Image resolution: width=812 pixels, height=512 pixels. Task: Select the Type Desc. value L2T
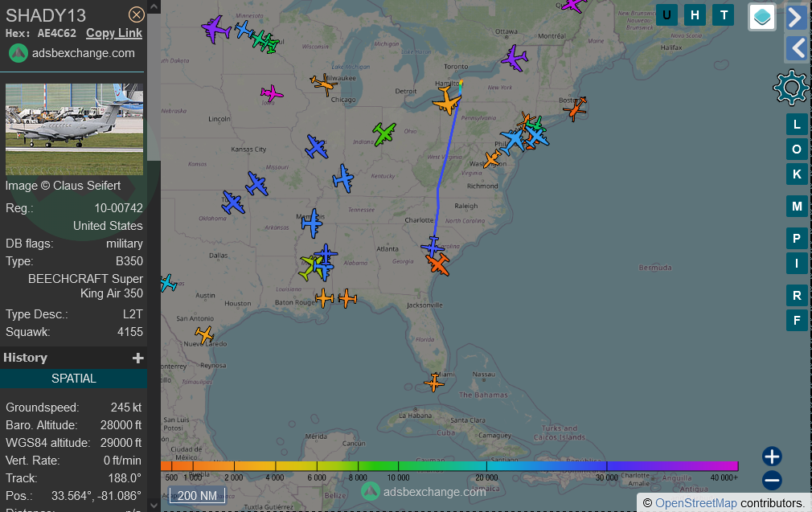coord(133,314)
